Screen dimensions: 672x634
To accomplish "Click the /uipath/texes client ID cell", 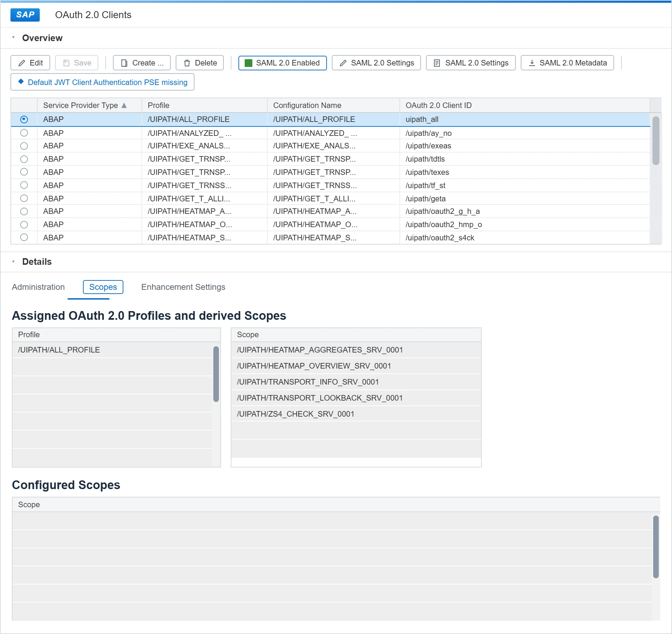I will (x=525, y=172).
